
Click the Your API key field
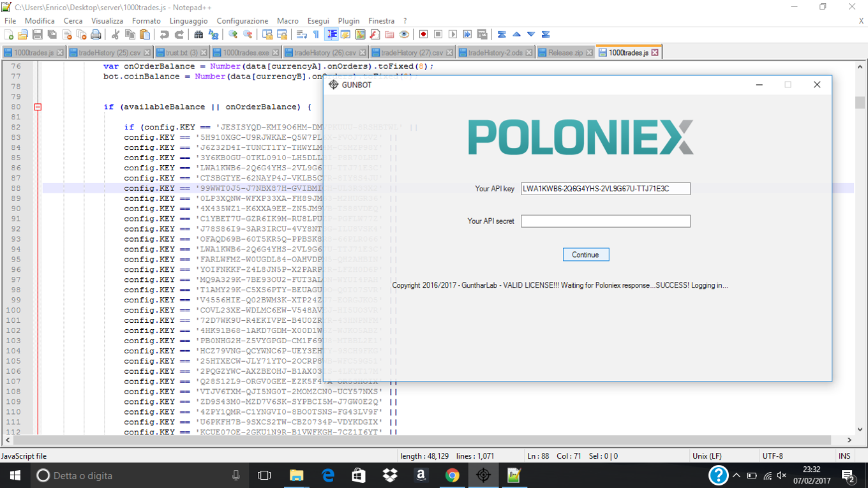click(x=606, y=189)
